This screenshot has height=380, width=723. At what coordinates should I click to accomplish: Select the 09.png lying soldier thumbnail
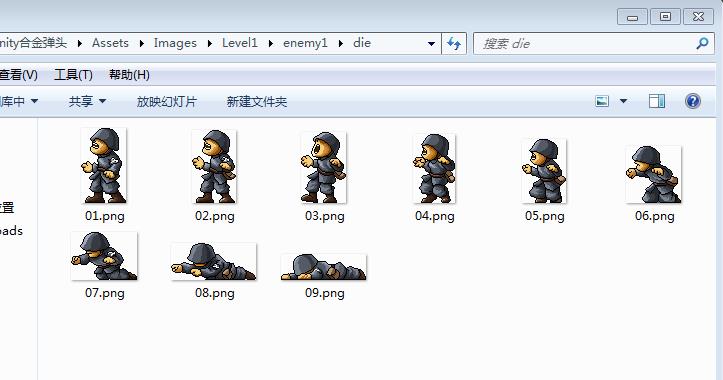coord(324,267)
